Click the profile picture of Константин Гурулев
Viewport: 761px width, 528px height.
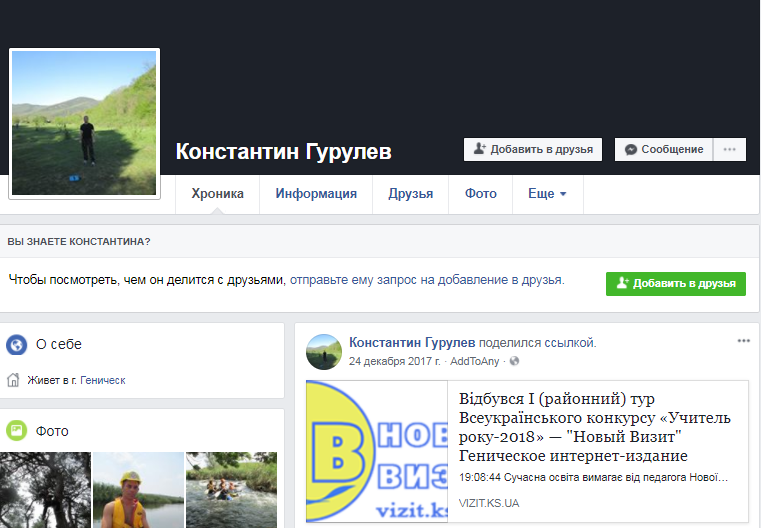coord(84,123)
